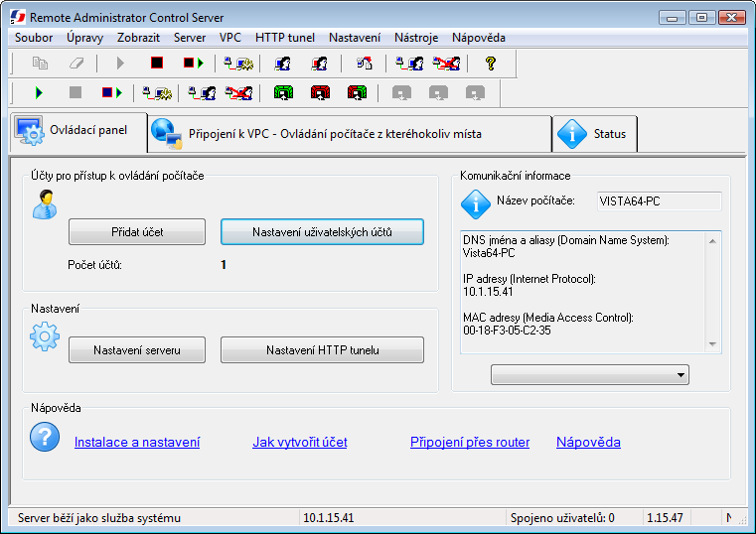Click the leftmost greyed-out monitor download icon
The width and height of the screenshot is (756, 534).
pos(401,92)
